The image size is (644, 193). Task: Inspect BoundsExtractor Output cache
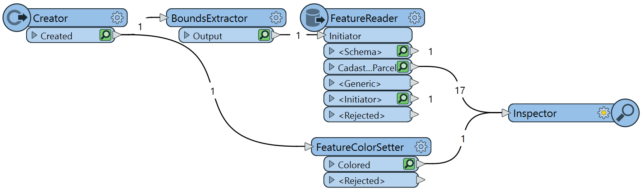[264, 36]
